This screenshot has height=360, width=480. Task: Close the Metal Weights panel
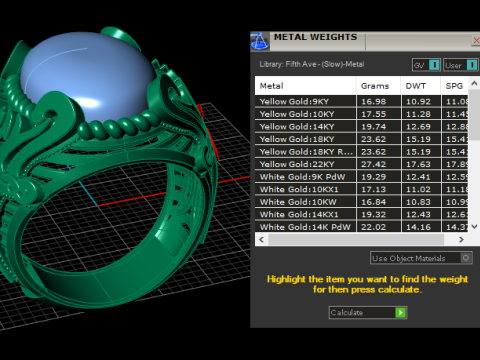click(x=476, y=41)
